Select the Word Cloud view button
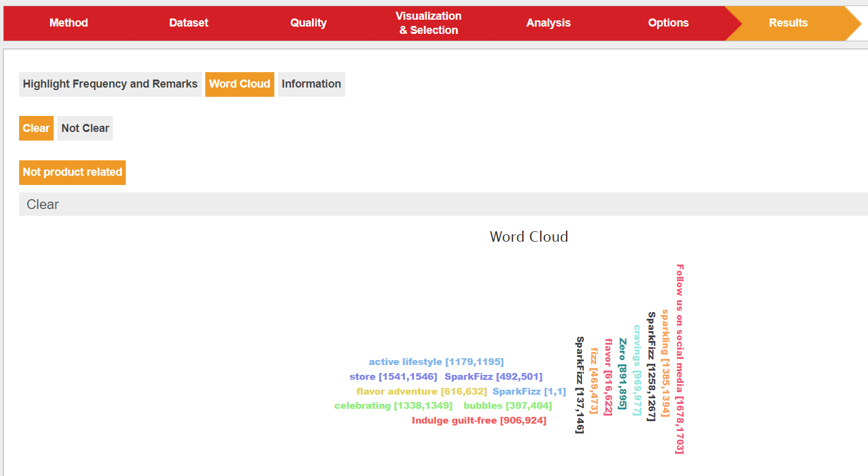Viewport: 868px width, 476px height. point(239,84)
